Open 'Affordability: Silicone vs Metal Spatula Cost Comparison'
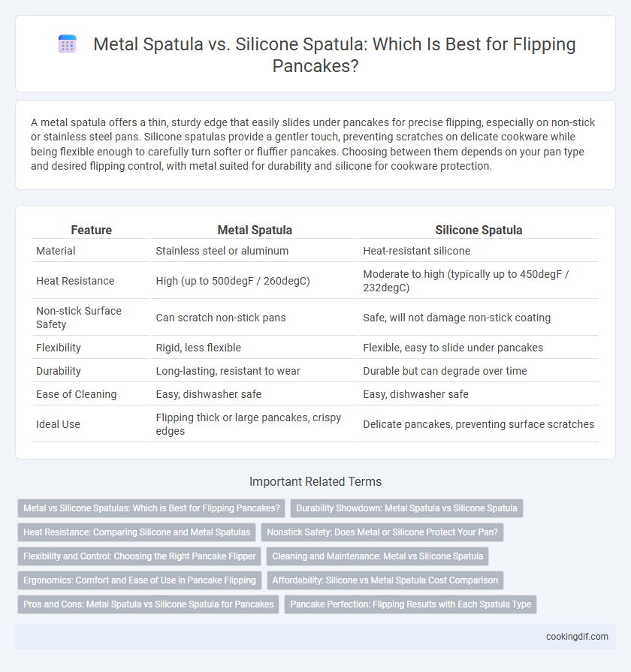The image size is (631, 672). coord(385,580)
